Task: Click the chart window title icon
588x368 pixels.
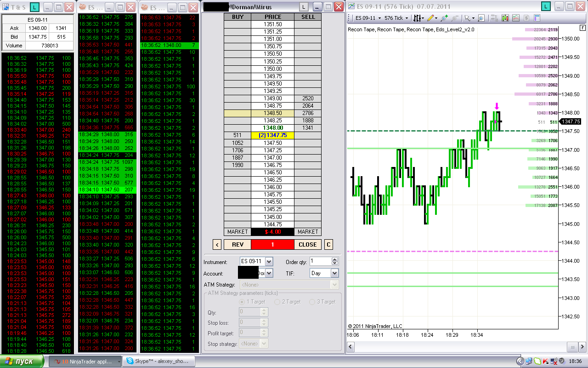Action: point(351,6)
